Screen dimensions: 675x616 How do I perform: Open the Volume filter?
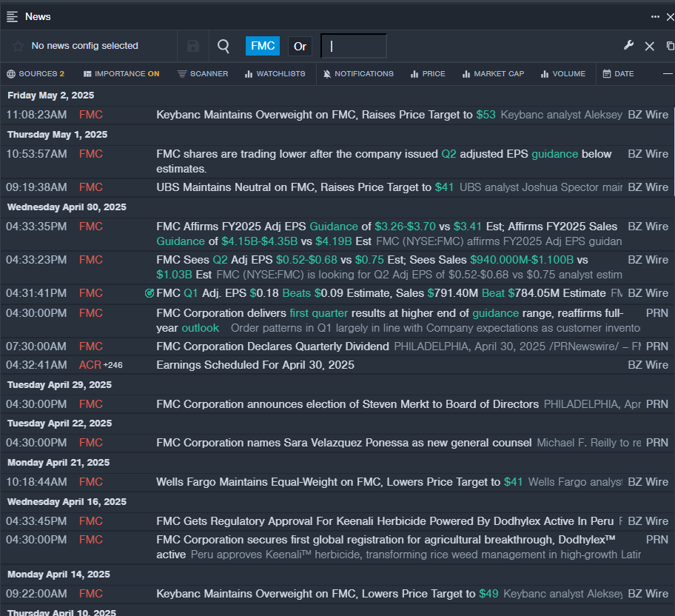pos(563,74)
